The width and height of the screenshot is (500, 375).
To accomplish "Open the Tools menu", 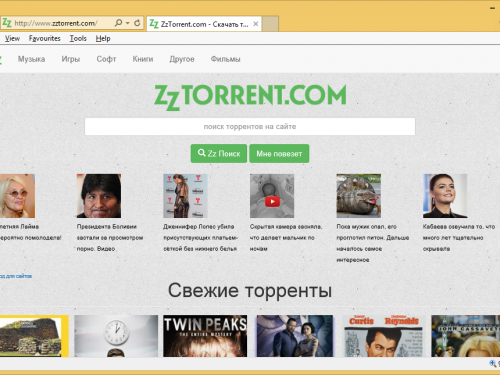I will click(x=78, y=38).
